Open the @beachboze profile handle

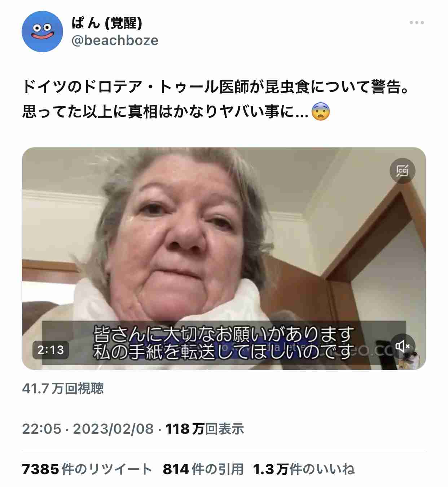tap(115, 40)
